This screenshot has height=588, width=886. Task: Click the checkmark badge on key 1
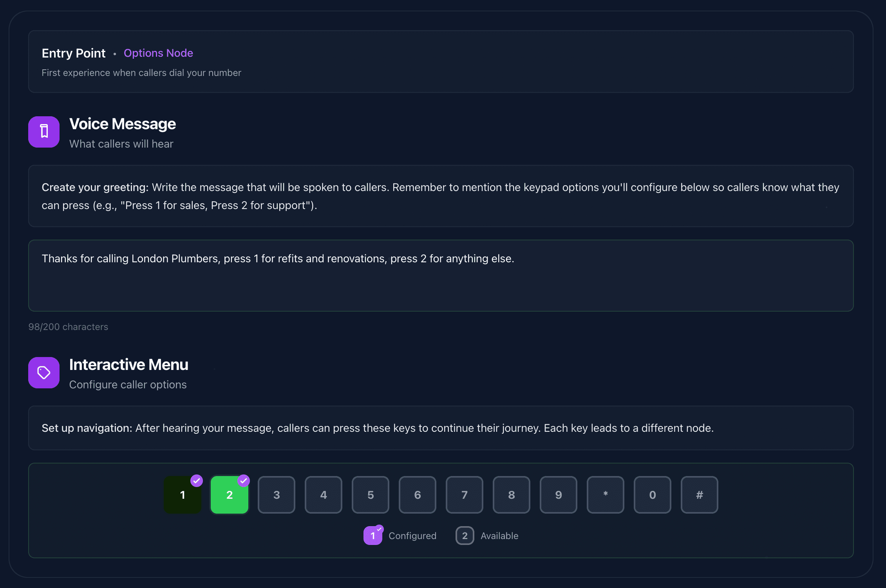(197, 480)
